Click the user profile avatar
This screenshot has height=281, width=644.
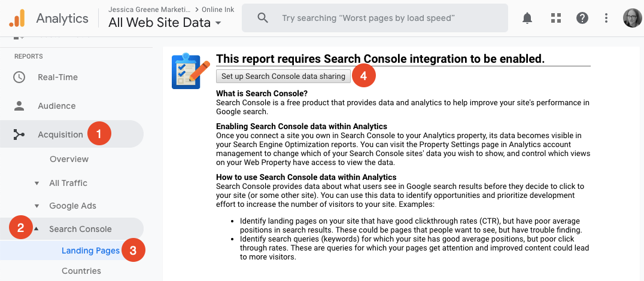click(632, 18)
